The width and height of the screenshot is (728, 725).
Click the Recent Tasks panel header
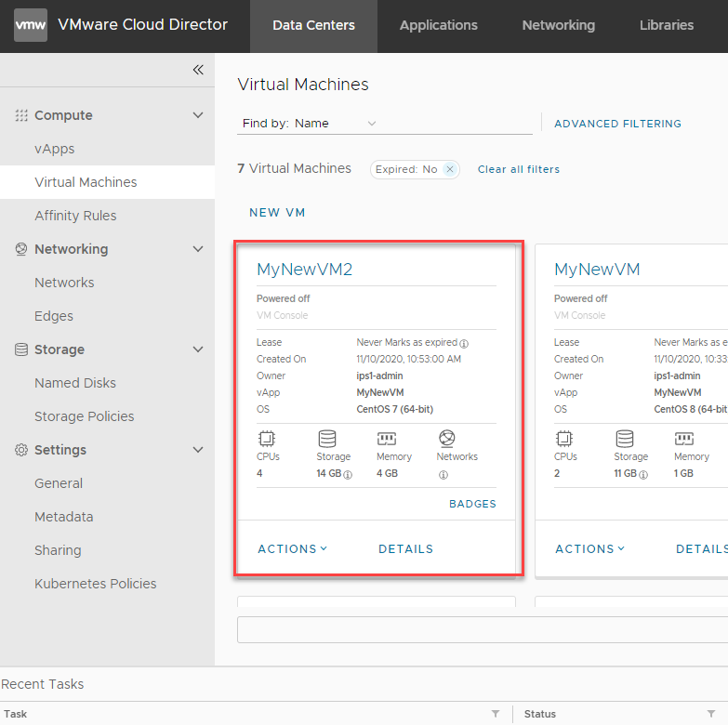click(42, 684)
